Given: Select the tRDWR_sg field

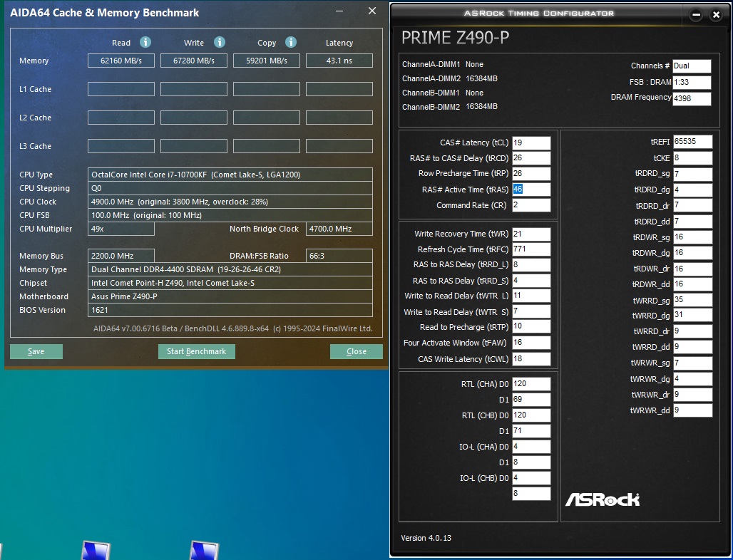Looking at the screenshot, I should pyautogui.click(x=692, y=237).
